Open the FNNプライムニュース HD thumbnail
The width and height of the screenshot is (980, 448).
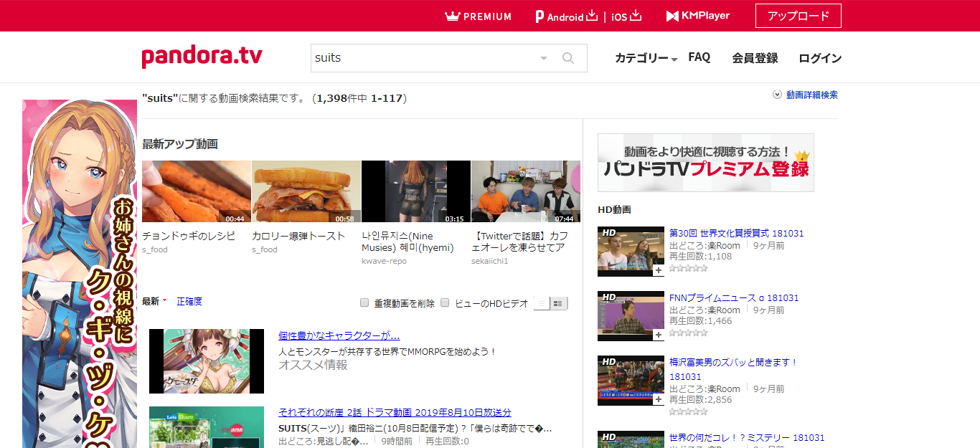[x=631, y=316]
